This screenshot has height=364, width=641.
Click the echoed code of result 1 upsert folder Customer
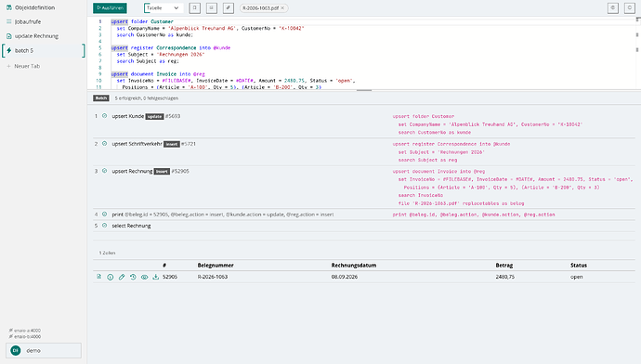point(488,124)
